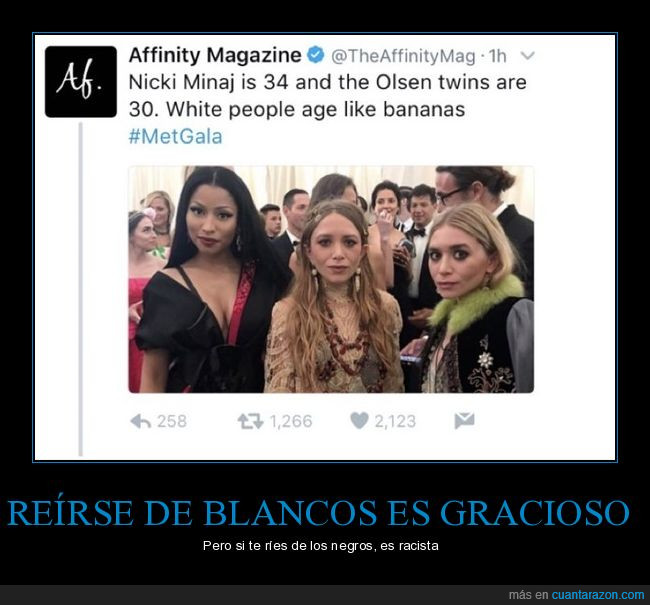Click the 1h timestamp of the tweet
This screenshot has height=605, width=650.
tap(497, 56)
